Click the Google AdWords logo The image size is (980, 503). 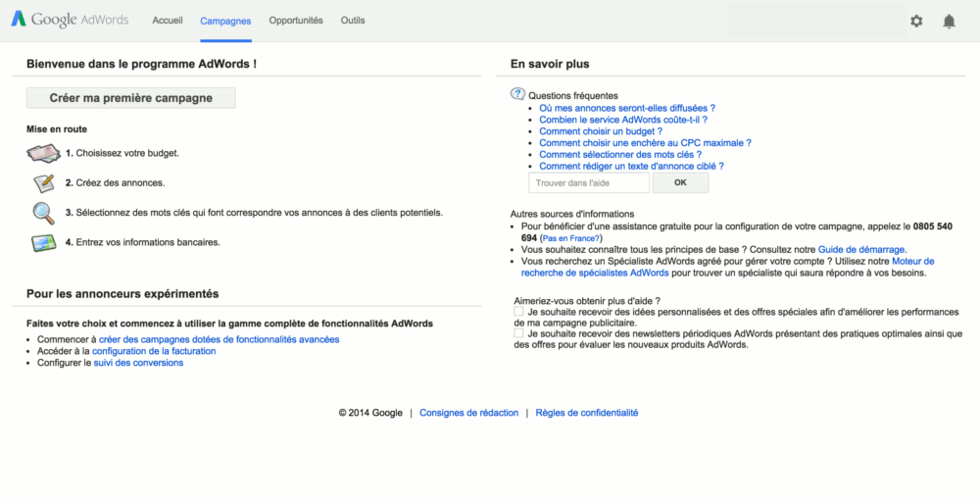pos(70,20)
